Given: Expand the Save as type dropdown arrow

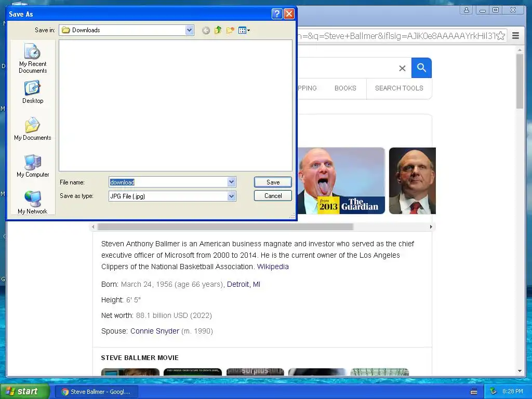Looking at the screenshot, I should 231,196.
